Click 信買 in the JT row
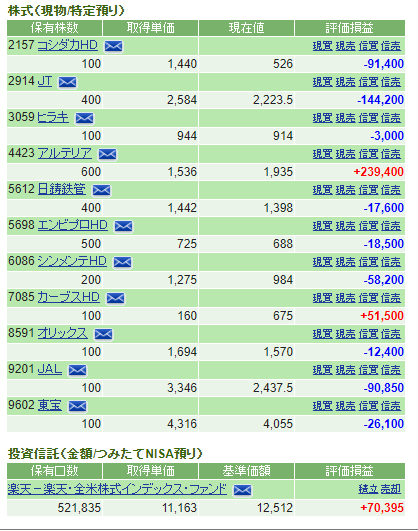 pos(368,82)
